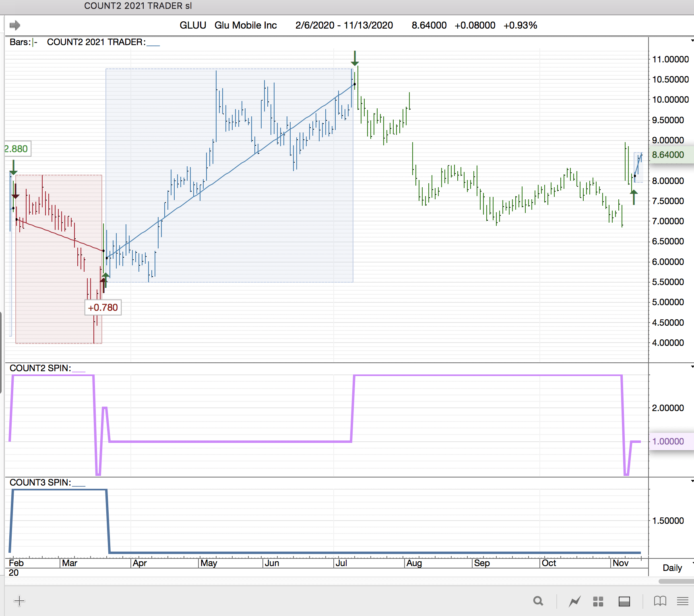The width and height of the screenshot is (694, 616).
Task: Click the 'COUNT2 SPIN:' indicator label
Action: (x=40, y=368)
